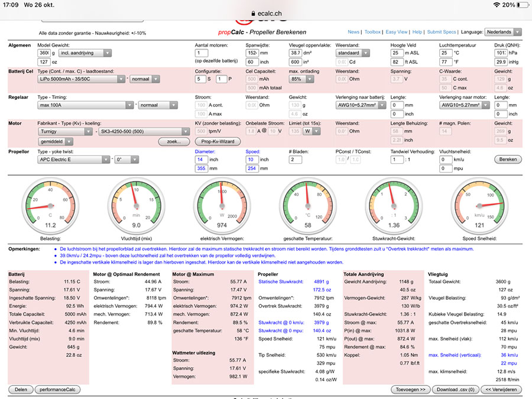The image size is (532, 399).
Task: Expand the wing resistance 'standaard' dropdown
Action: [352, 53]
